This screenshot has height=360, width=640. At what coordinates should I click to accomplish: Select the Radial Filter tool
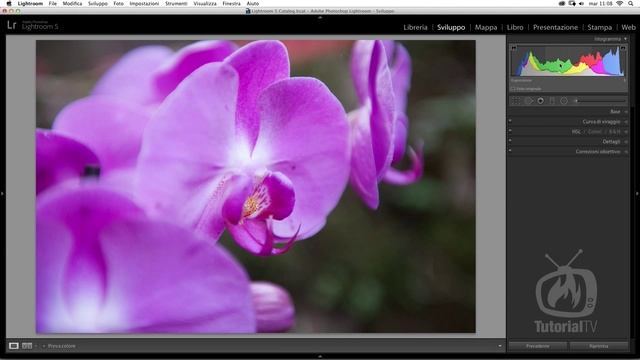564,100
